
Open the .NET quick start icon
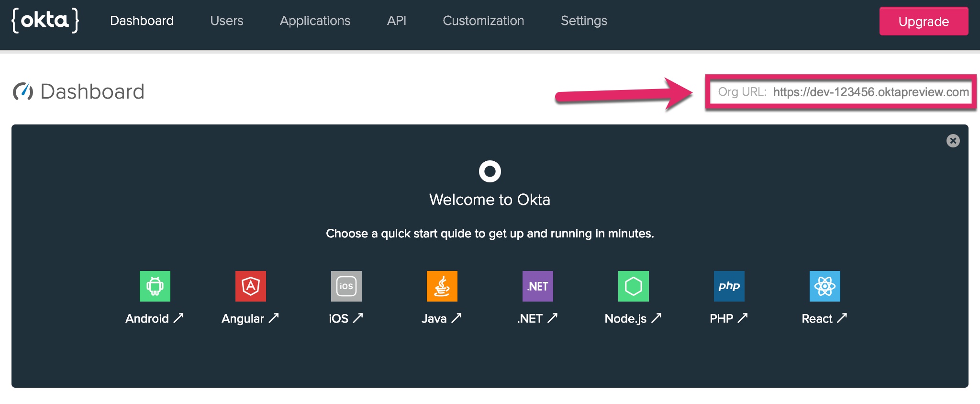pyautogui.click(x=537, y=286)
